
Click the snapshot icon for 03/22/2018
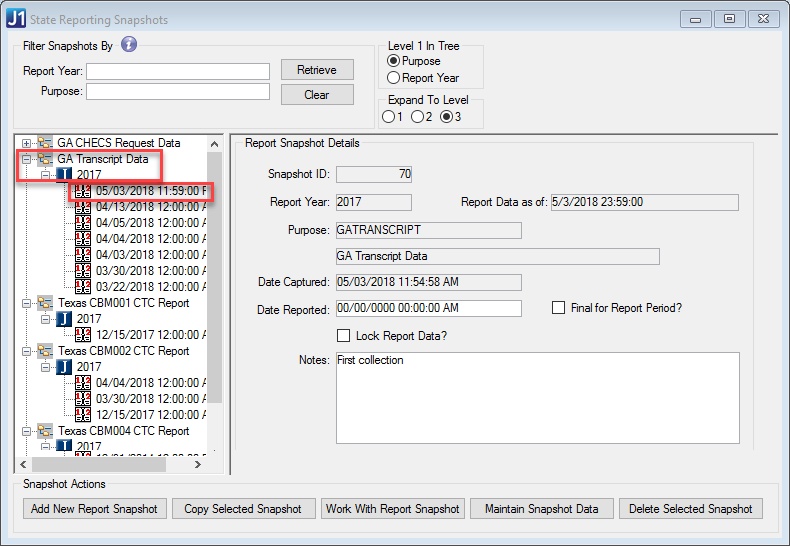point(83,287)
